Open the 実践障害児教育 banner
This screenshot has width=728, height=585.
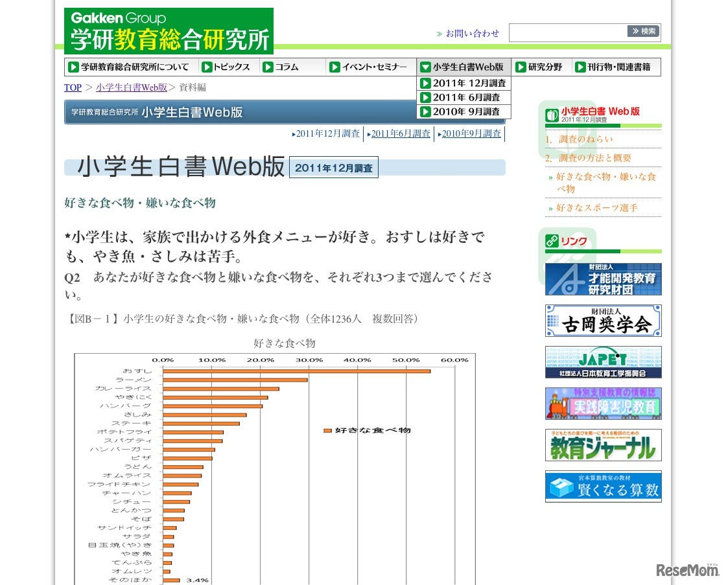point(603,404)
